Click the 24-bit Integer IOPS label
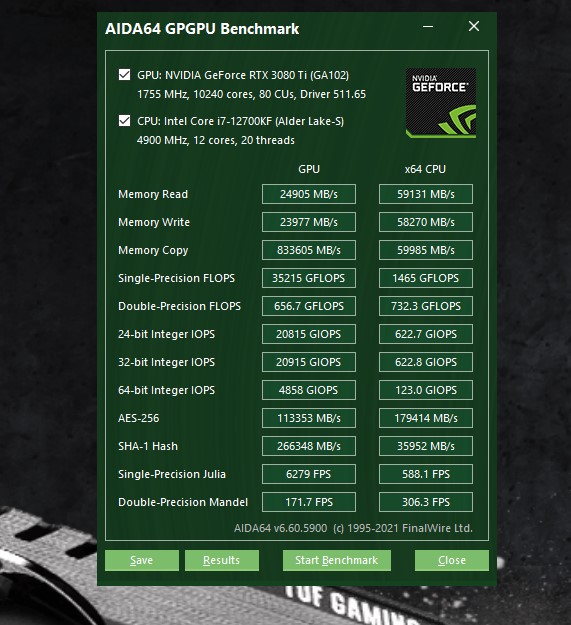 point(166,334)
